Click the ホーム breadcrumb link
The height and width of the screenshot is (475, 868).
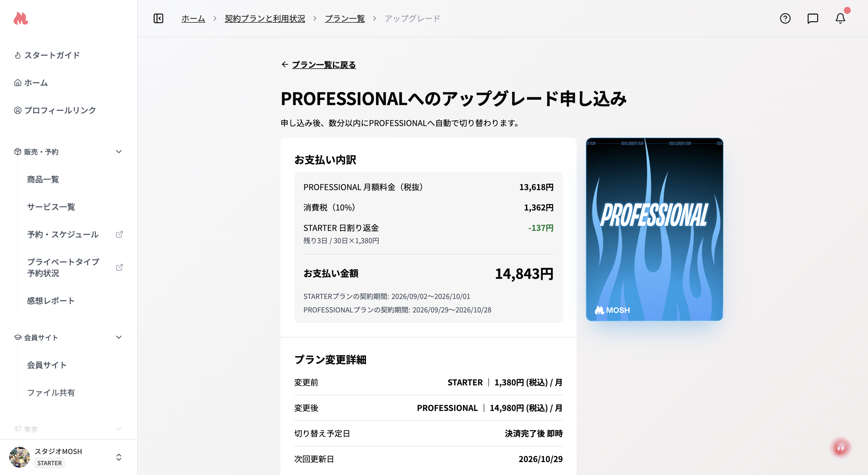point(193,19)
